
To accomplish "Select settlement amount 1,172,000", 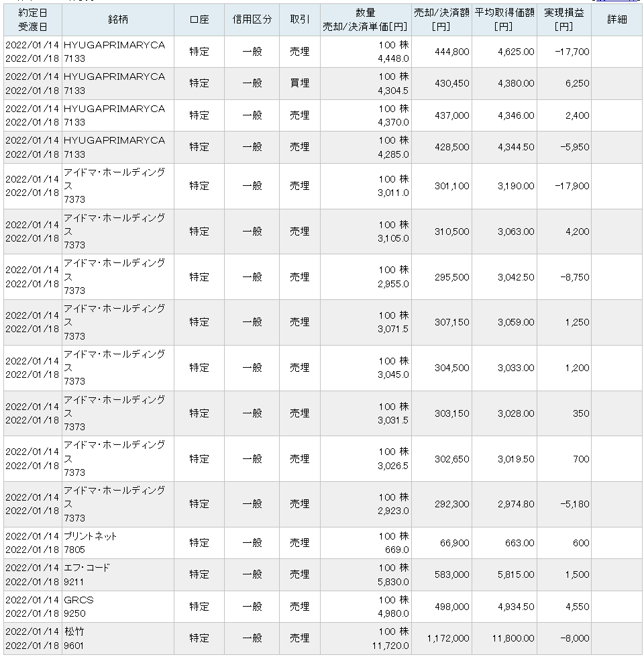I will pos(448,639).
